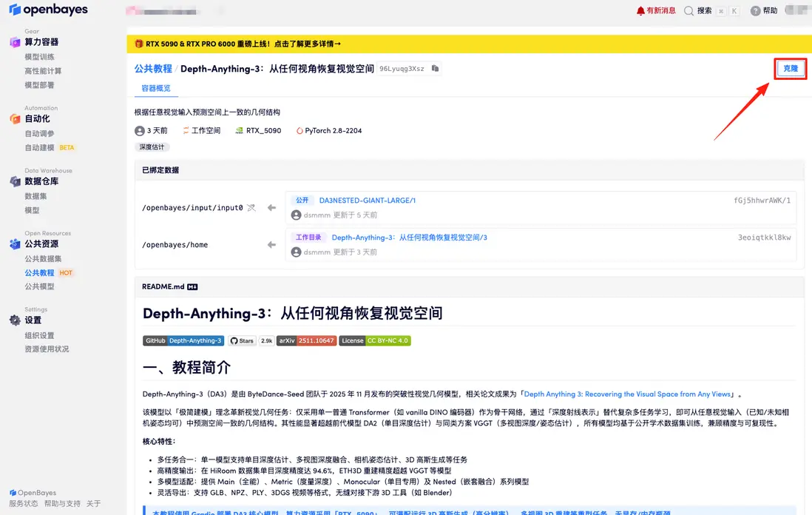This screenshot has height=515, width=812.
Task: Click the GitHub Stars 2.9k badge
Action: tap(250, 341)
